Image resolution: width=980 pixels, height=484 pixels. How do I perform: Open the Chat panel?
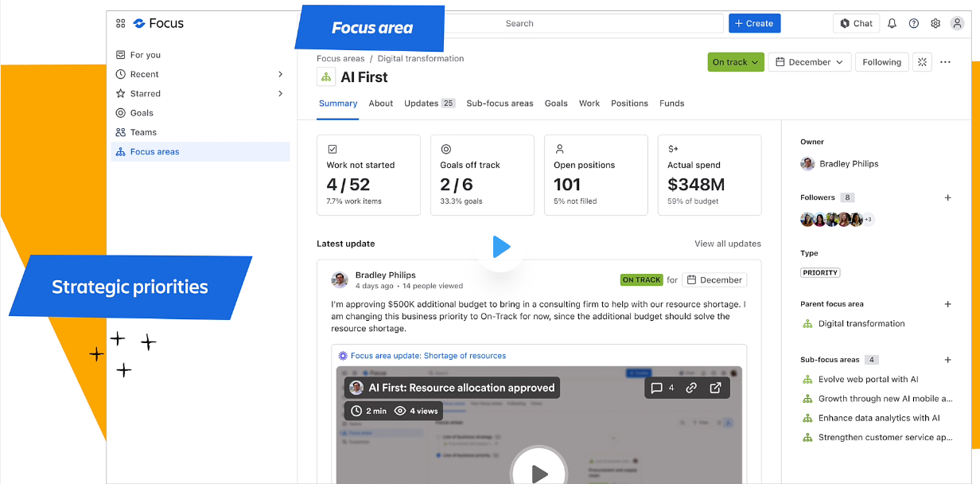coord(856,23)
